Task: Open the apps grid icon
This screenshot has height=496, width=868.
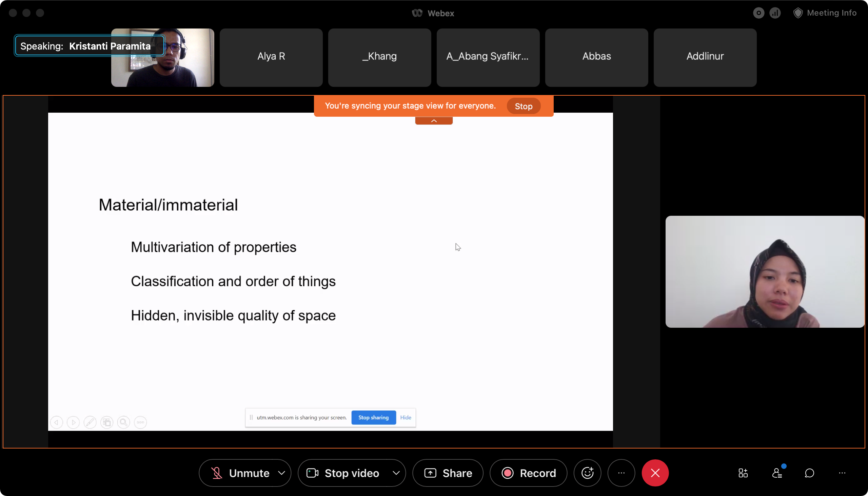Action: tap(743, 473)
